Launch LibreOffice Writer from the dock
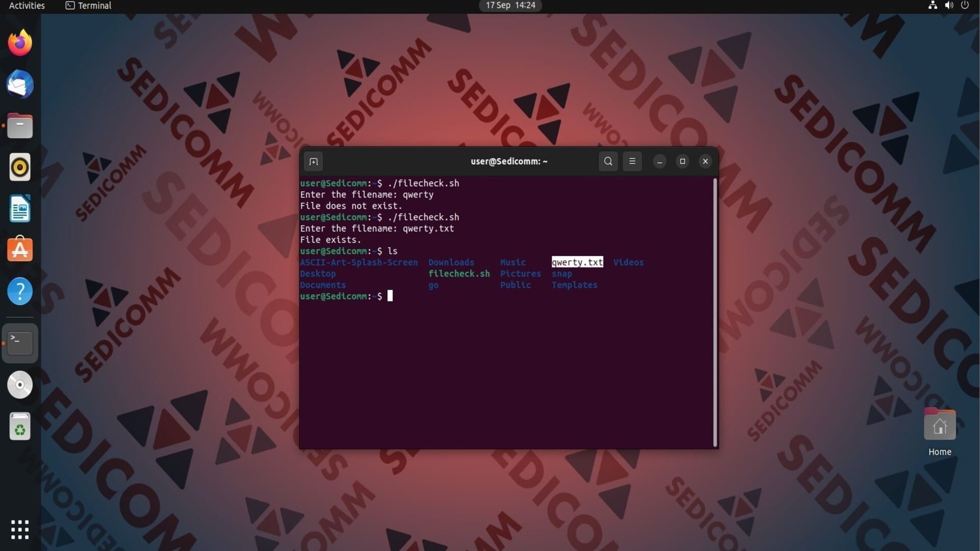The height and width of the screenshot is (551, 980). click(20, 209)
